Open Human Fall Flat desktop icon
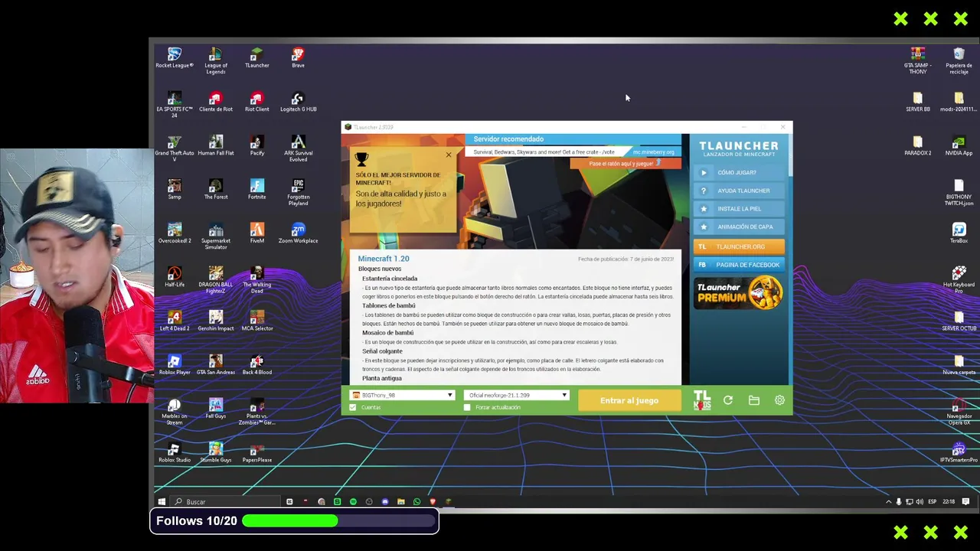 [x=216, y=145]
